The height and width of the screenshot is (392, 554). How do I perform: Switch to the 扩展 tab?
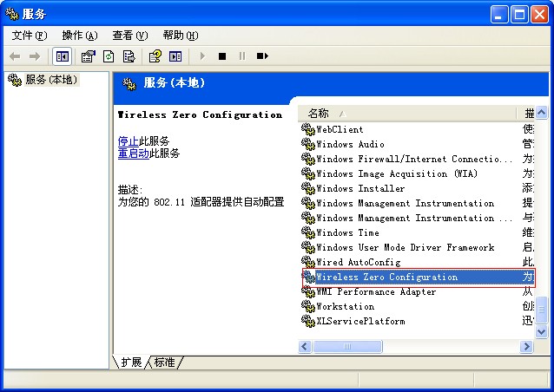pos(131,363)
